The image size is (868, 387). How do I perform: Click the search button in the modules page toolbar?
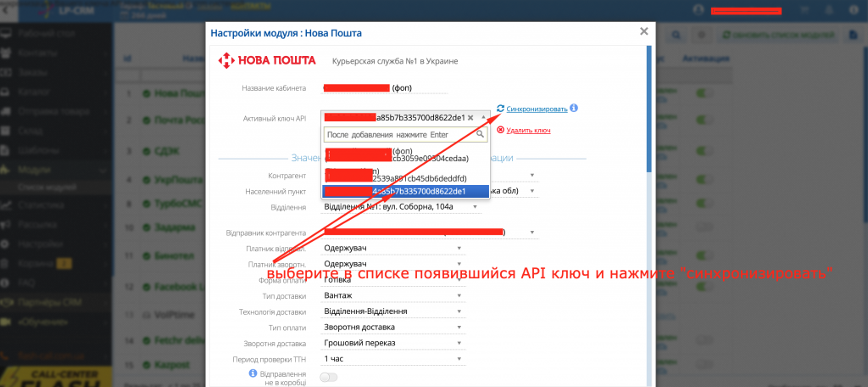click(676, 35)
